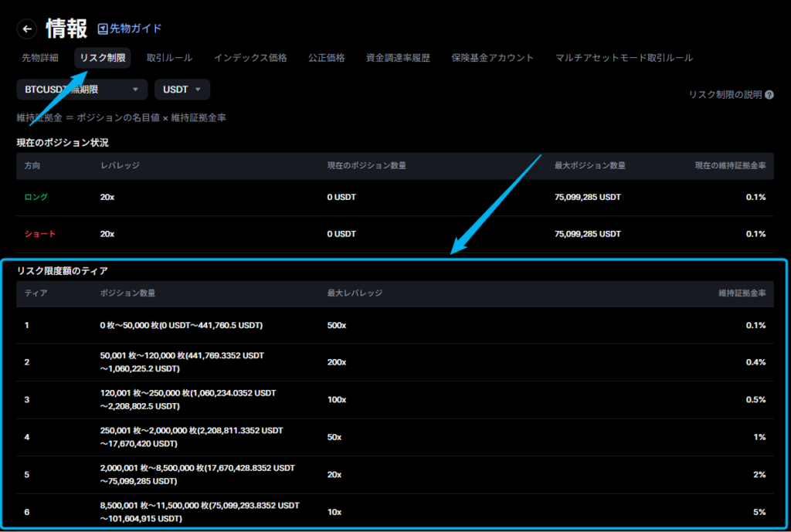Switch to the 公正価格 tab
This screenshot has width=791, height=532.
[327, 58]
